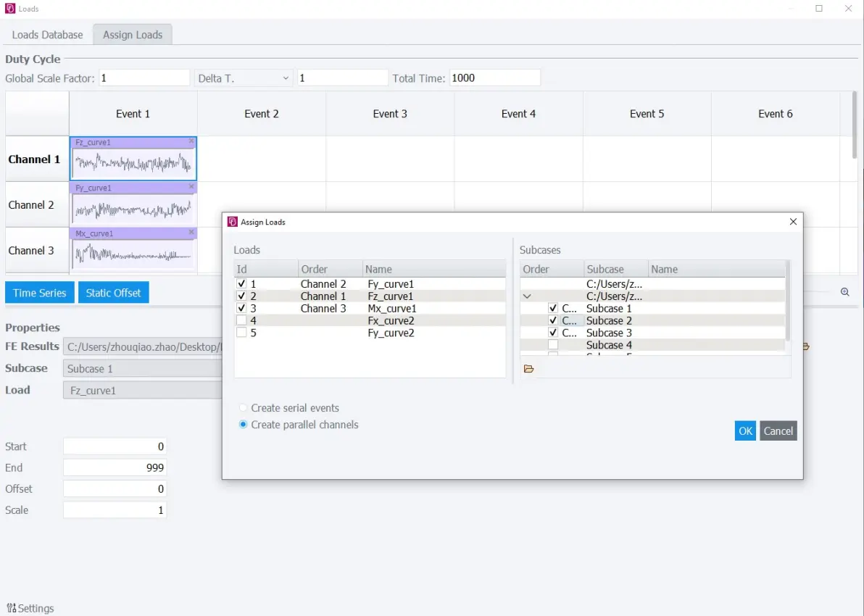Click the FE Results browse folder icon
The height and width of the screenshot is (616, 864).
[x=806, y=346]
